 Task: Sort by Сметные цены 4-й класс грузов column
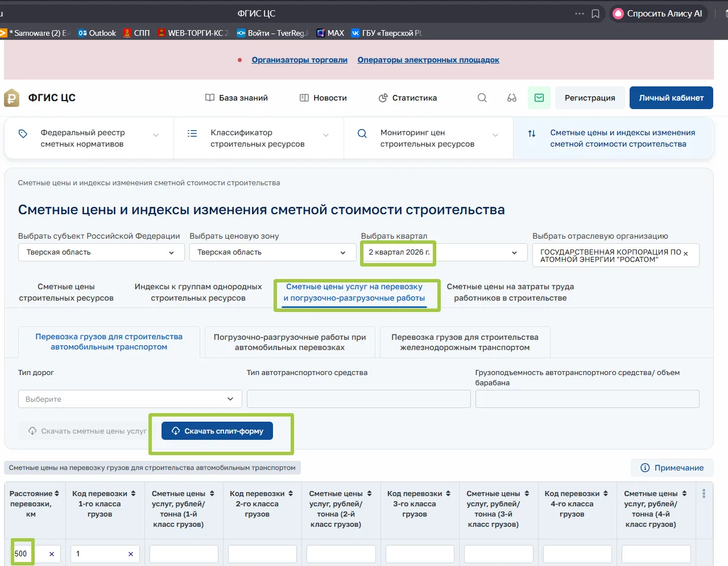tap(684, 493)
